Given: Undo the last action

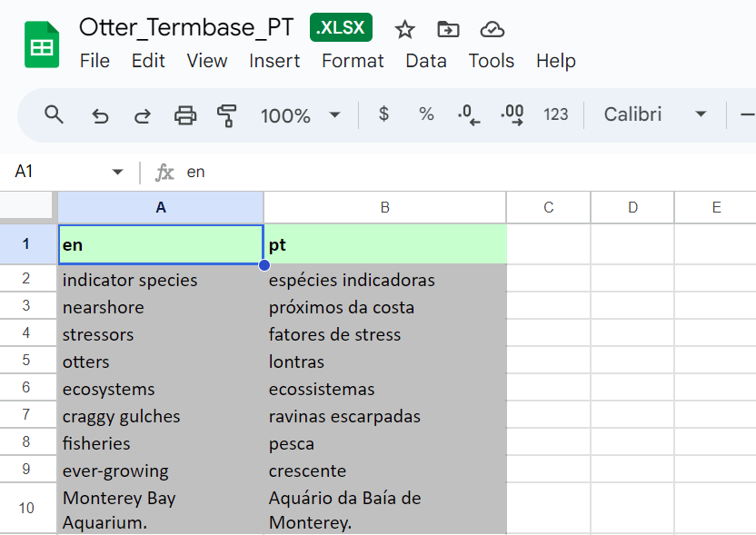Looking at the screenshot, I should [100, 115].
